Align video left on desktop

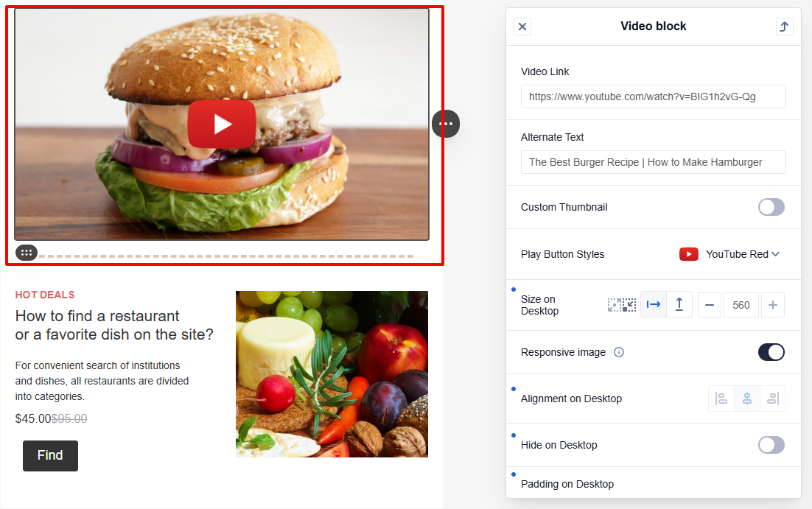(x=721, y=399)
